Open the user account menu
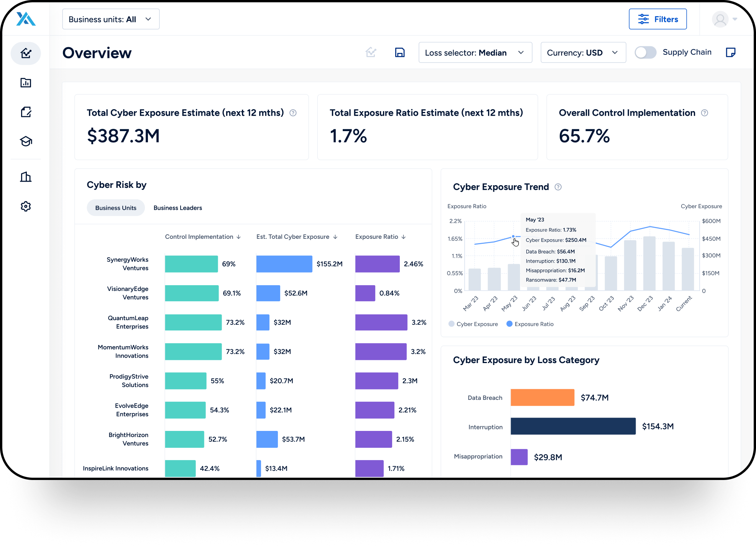The width and height of the screenshot is (756, 549). coord(721,19)
